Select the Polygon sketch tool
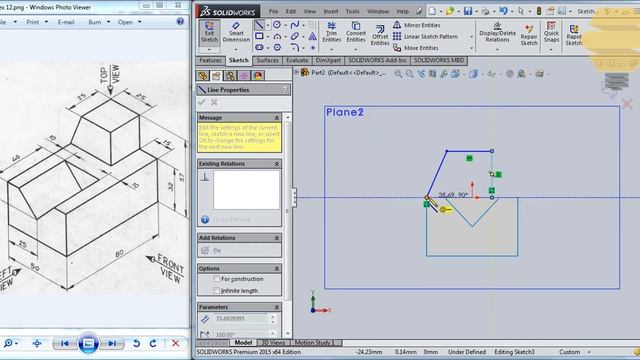Viewport: 640px width, 360px height. (x=277, y=47)
